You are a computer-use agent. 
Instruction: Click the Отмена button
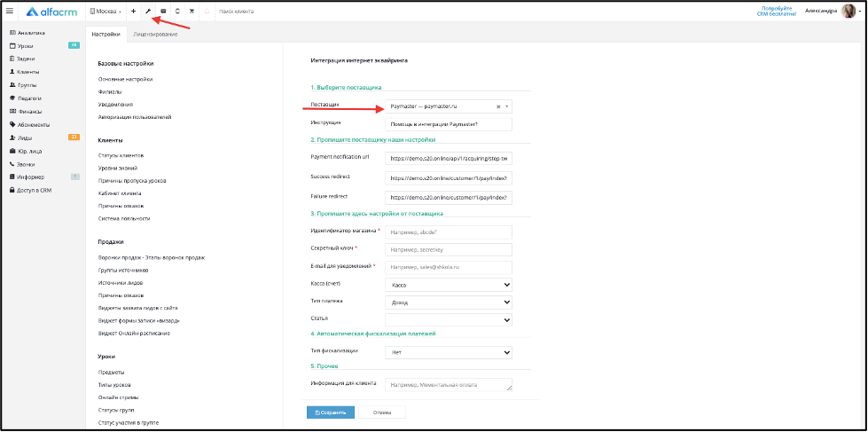point(382,412)
